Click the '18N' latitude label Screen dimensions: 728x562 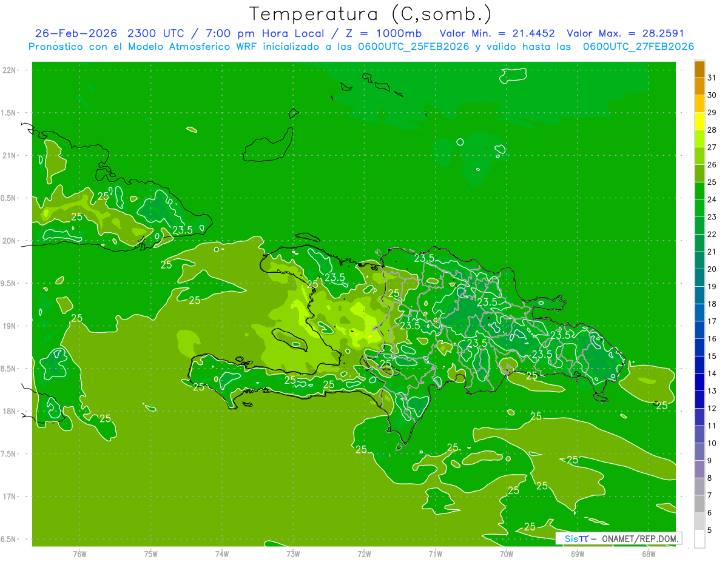coord(10,412)
